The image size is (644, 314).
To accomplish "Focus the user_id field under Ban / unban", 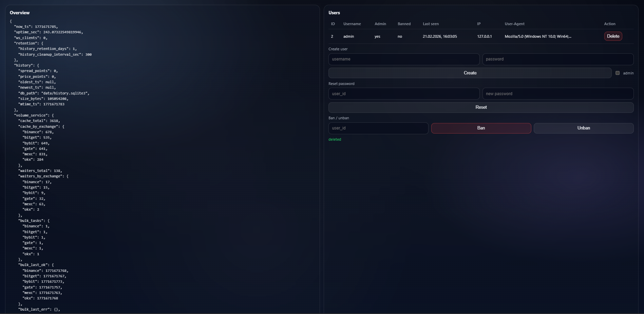I will click(x=378, y=128).
